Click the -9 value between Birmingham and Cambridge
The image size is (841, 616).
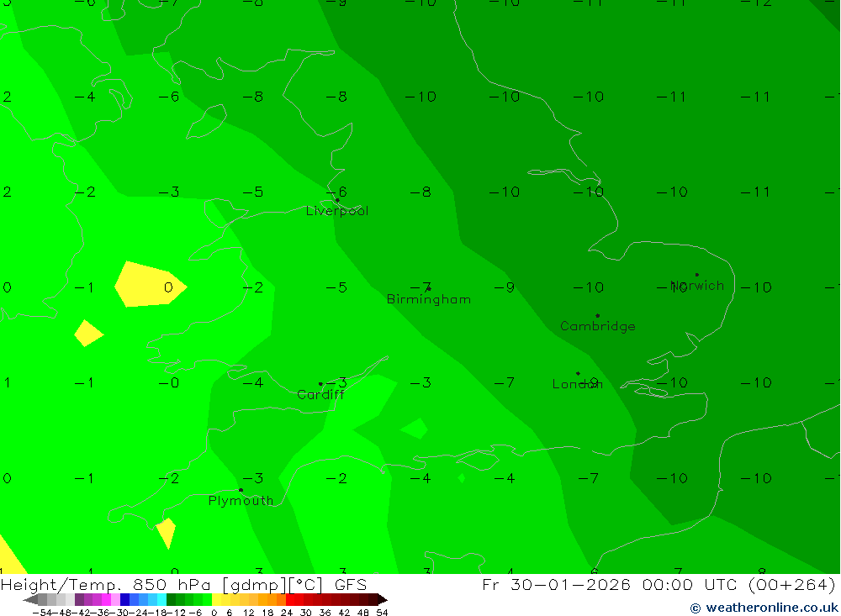point(505,287)
